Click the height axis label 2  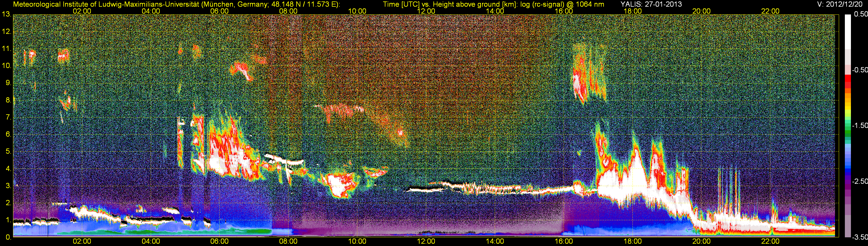point(8,203)
